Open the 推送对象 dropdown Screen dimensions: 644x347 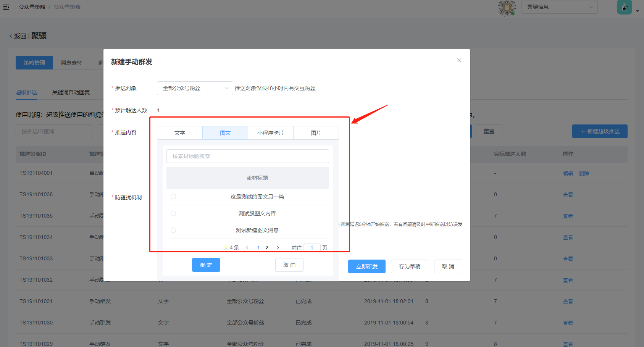click(195, 88)
